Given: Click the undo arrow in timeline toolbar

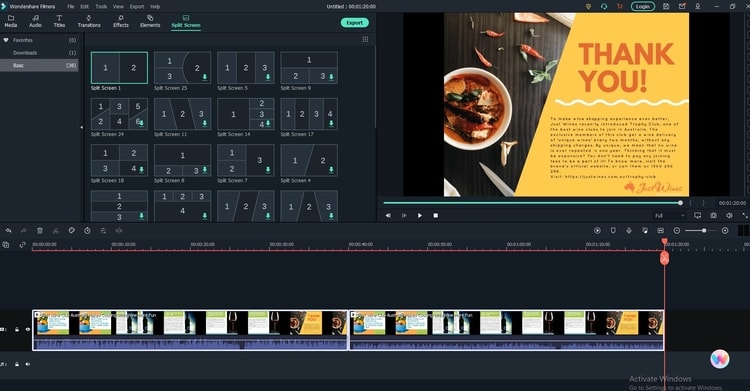Looking at the screenshot, I should (x=8, y=231).
